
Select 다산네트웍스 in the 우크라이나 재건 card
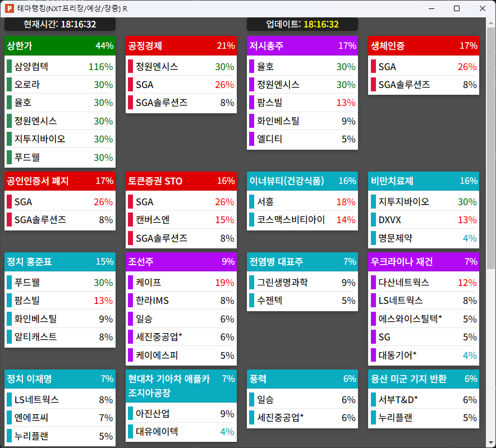coord(424,283)
